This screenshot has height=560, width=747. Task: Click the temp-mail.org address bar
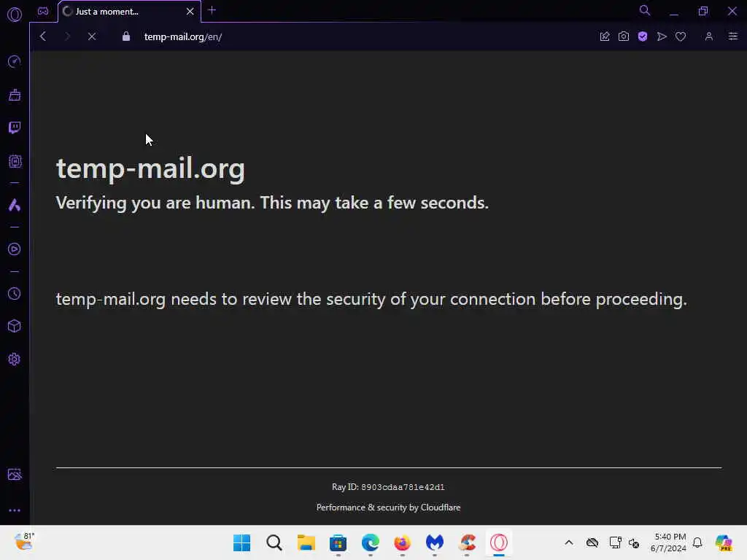[182, 36]
